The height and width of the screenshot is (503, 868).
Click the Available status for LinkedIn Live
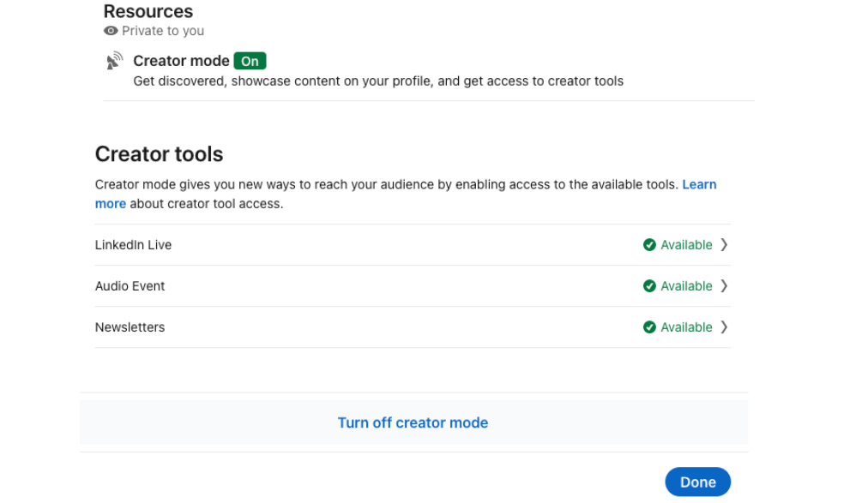click(x=686, y=245)
